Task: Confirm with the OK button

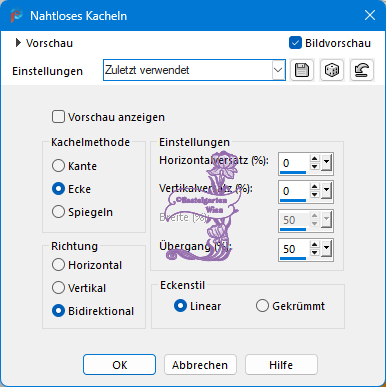Action: pyautogui.click(x=119, y=365)
